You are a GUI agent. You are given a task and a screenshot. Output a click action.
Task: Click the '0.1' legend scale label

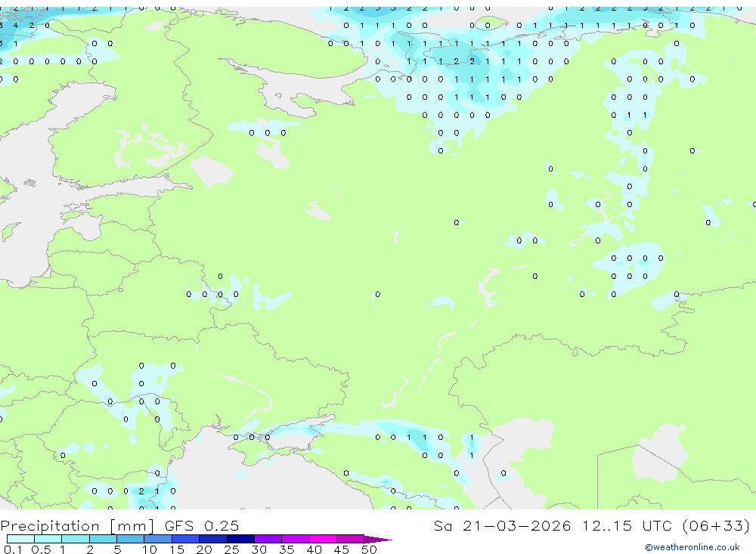click(x=14, y=549)
